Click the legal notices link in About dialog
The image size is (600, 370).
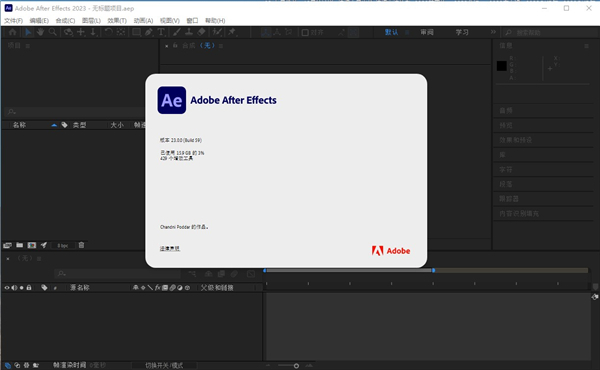click(x=170, y=249)
